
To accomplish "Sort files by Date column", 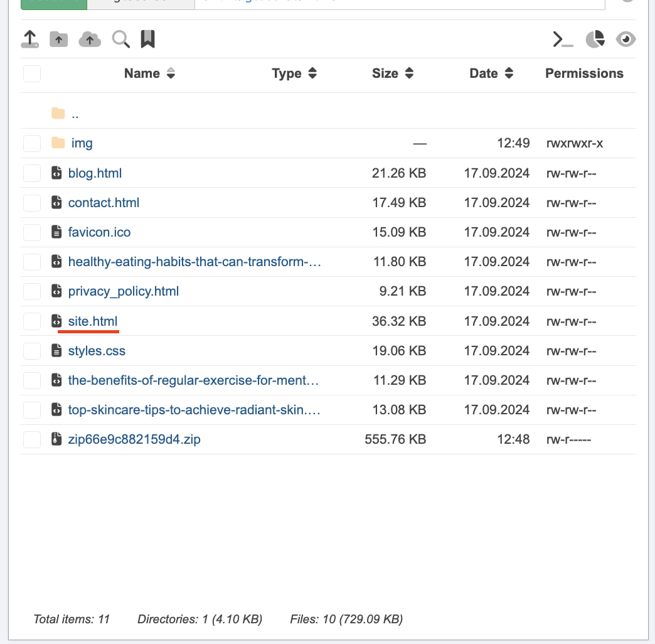I will click(x=491, y=73).
